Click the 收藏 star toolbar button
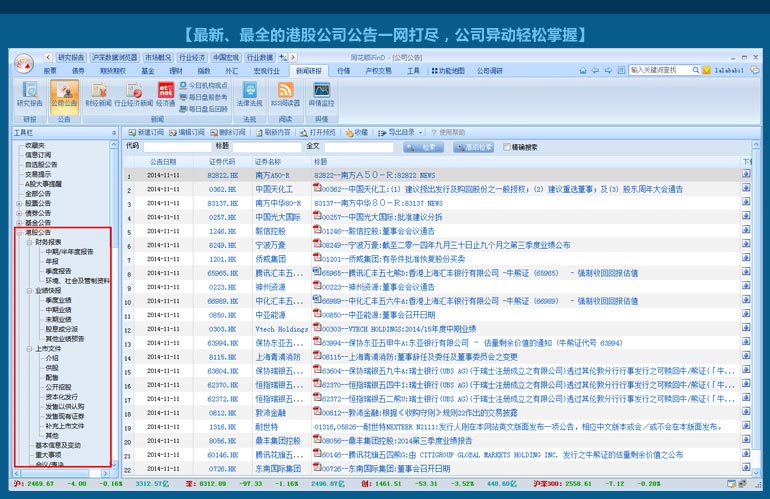 point(357,133)
